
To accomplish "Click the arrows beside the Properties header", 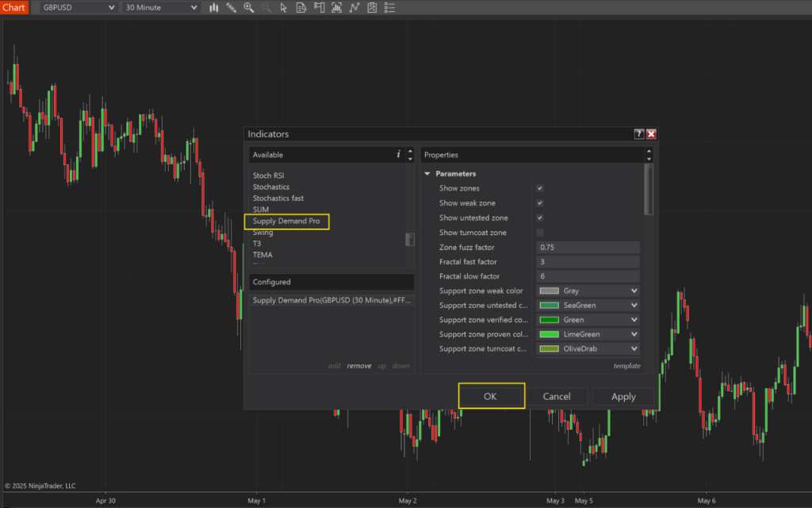I will pyautogui.click(x=649, y=155).
